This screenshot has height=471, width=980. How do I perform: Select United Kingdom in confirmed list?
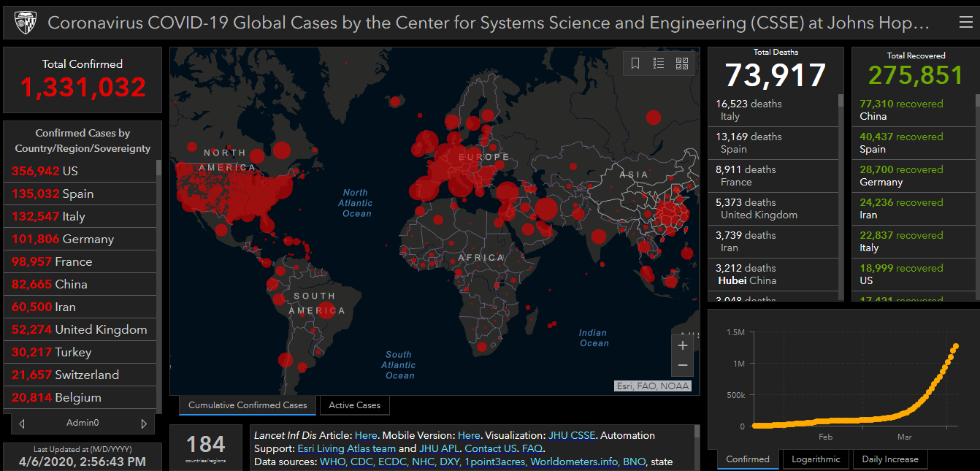pyautogui.click(x=80, y=329)
